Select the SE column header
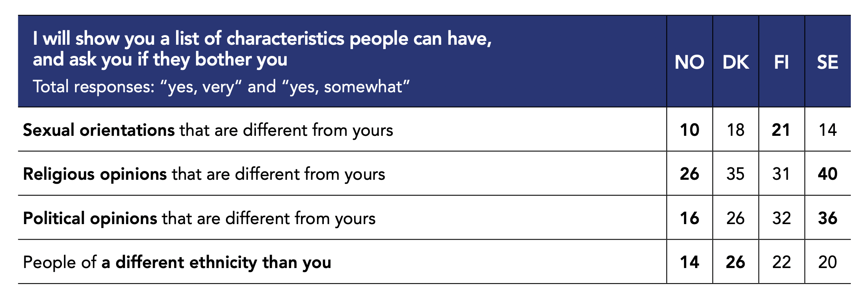The height and width of the screenshot is (294, 868). pos(827,62)
